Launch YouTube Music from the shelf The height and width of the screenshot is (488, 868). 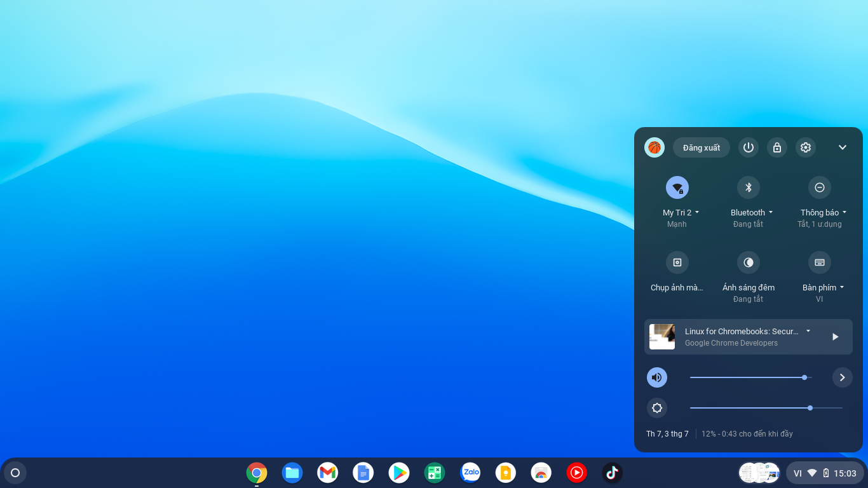[x=577, y=473]
